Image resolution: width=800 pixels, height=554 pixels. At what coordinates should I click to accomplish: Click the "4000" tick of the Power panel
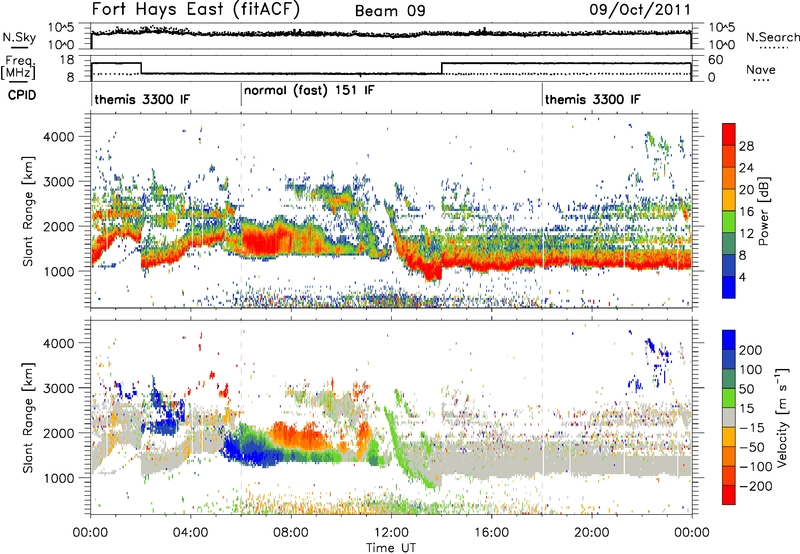click(59, 137)
